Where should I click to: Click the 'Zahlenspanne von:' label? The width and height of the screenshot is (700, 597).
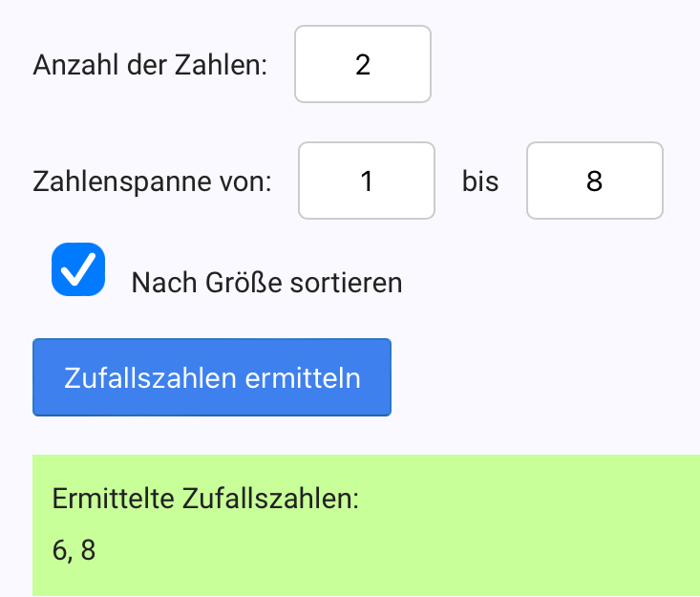153,181
